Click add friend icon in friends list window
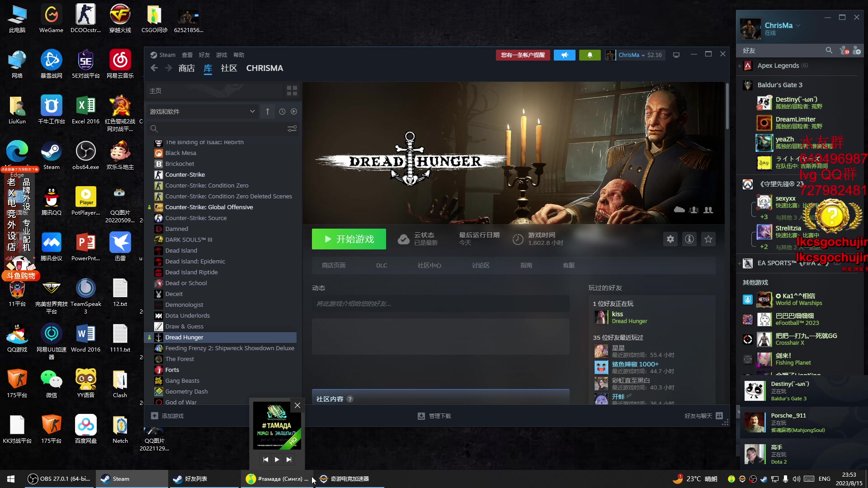 (857, 51)
